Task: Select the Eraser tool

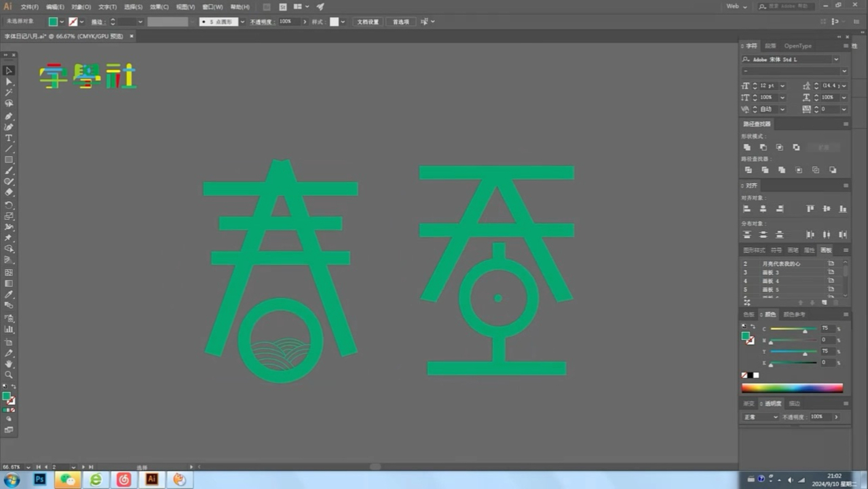Action: coord(9,193)
